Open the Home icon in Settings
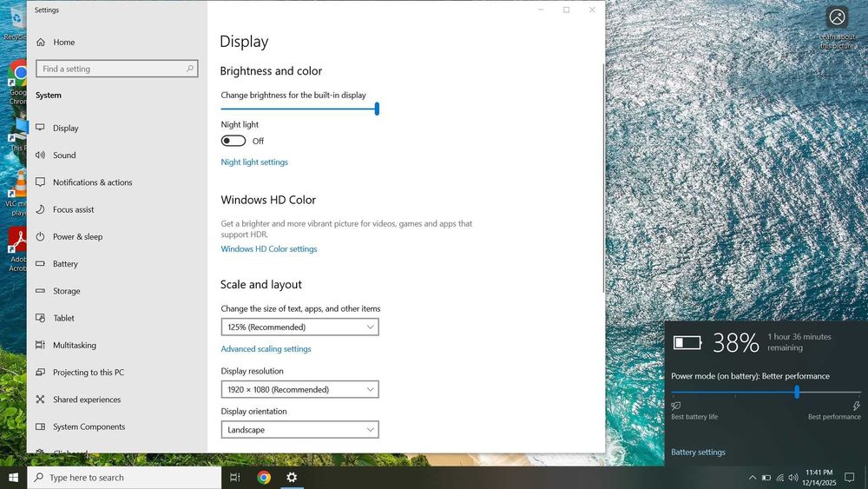The image size is (868, 489). click(x=41, y=42)
